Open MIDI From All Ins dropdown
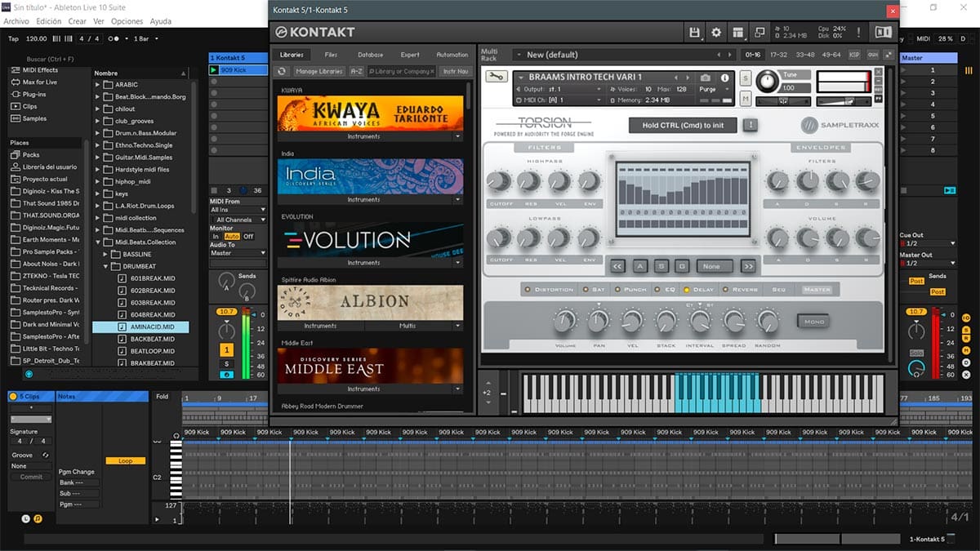This screenshot has height=551, width=980. (x=238, y=210)
